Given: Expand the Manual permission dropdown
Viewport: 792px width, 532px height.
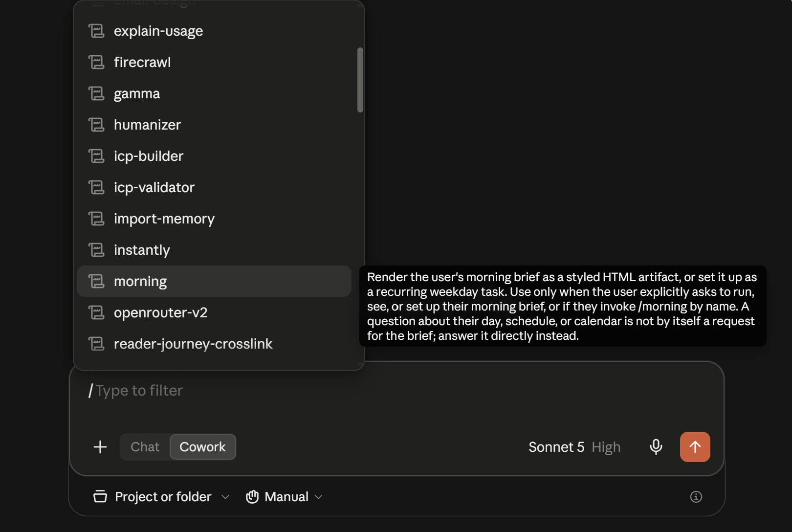Looking at the screenshot, I should 284,497.
